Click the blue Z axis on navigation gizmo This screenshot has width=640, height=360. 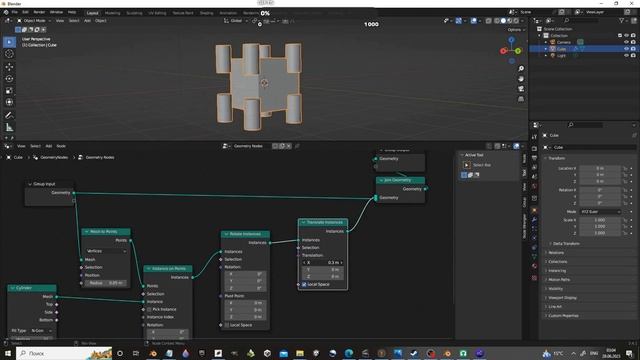[511, 40]
